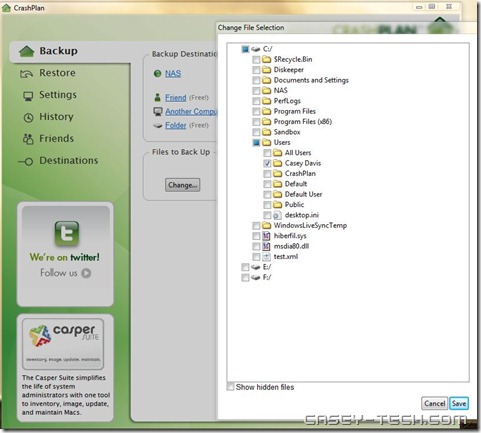The height and width of the screenshot is (433, 481).
Task: Click the Diskeeper folder icon
Action: click(266, 70)
